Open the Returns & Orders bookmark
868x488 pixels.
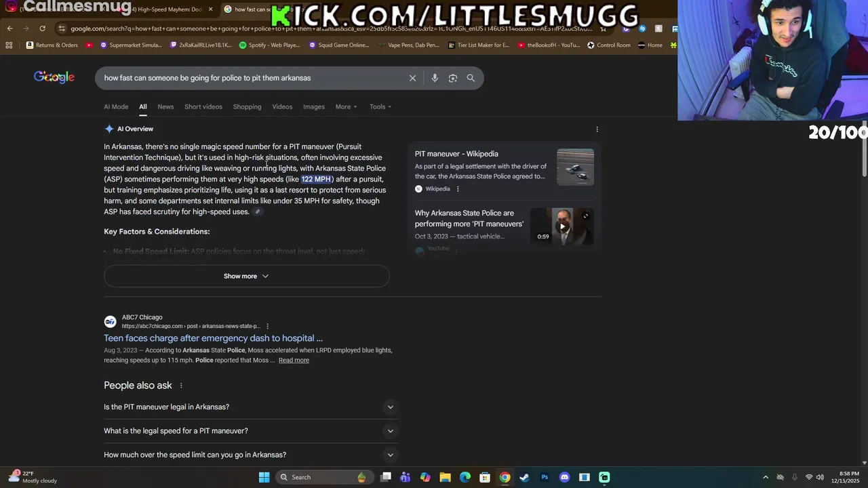click(52, 45)
